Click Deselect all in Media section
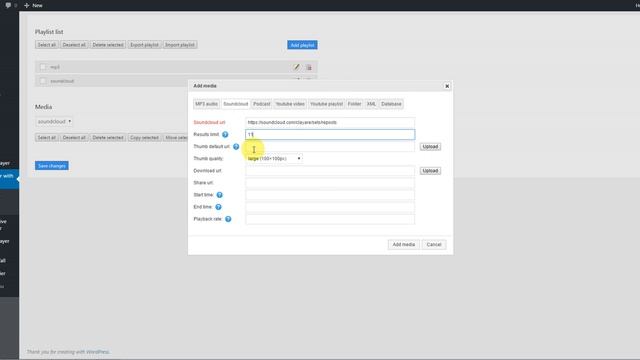 [74, 138]
